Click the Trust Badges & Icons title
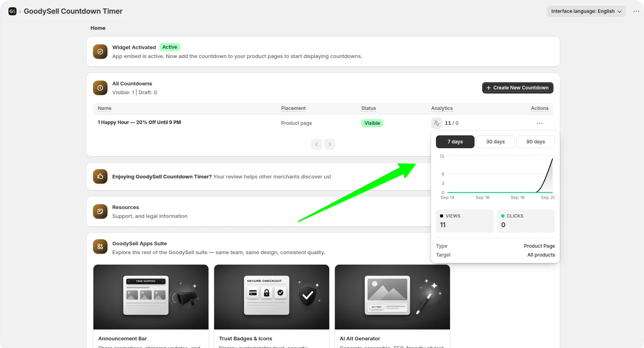 (246, 339)
